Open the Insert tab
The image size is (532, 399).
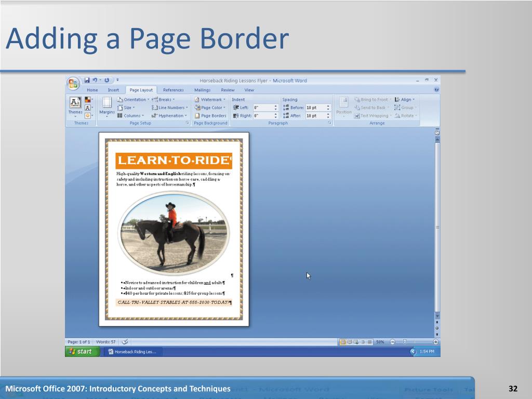pos(113,90)
